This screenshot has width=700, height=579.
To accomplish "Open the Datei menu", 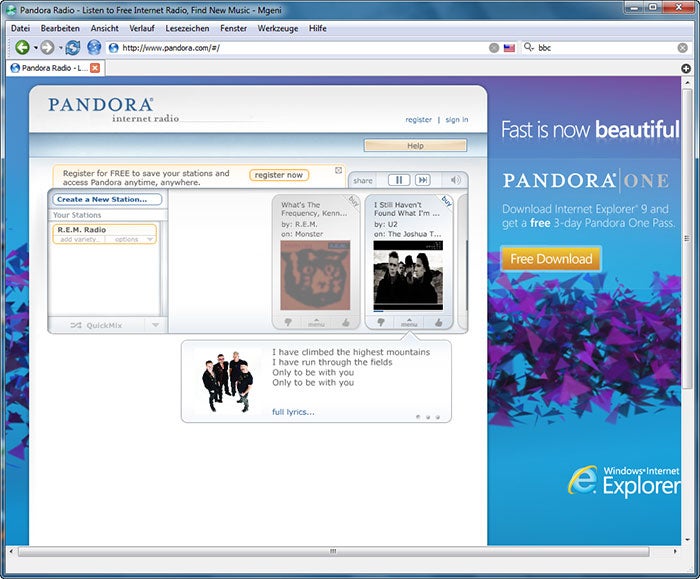I will 20,28.
